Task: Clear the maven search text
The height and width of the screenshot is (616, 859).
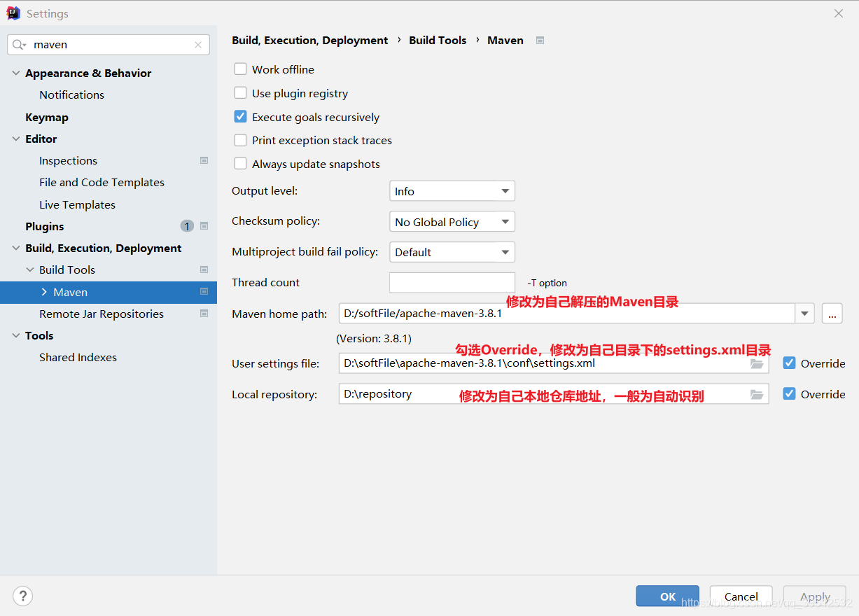Action: coord(198,45)
